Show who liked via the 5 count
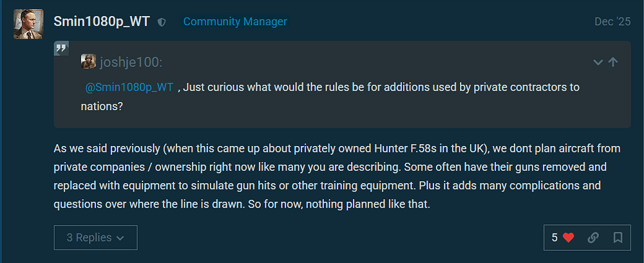Screen dimensions: 644x263 tap(554, 237)
